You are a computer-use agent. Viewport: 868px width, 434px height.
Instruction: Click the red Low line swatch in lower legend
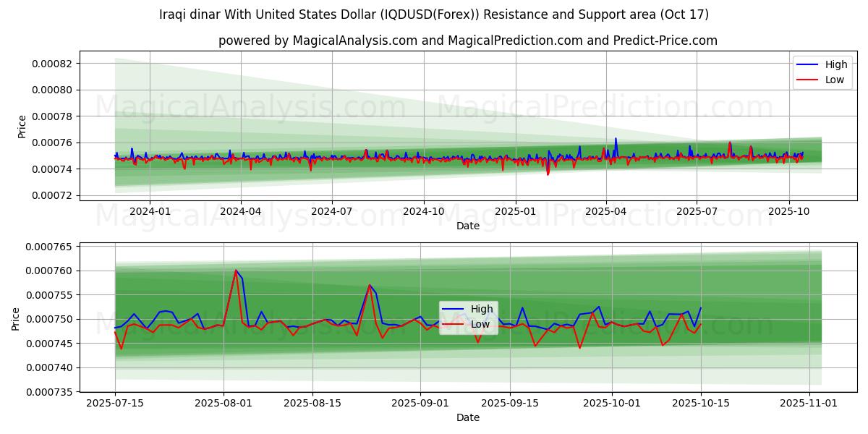pos(453,324)
